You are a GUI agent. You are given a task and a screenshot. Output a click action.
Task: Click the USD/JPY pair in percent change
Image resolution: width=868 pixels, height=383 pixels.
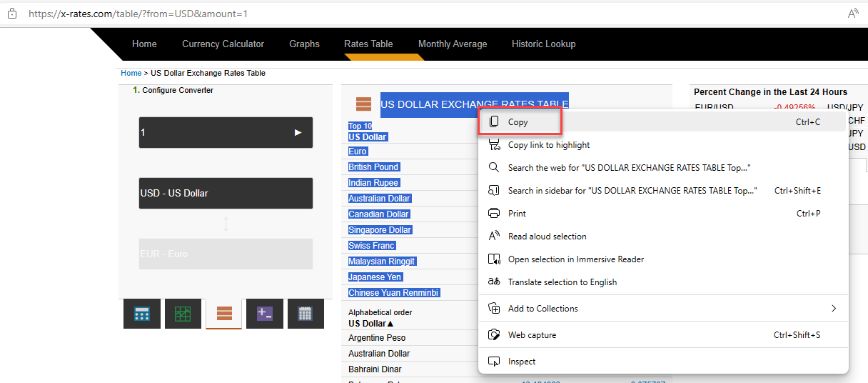[845, 108]
